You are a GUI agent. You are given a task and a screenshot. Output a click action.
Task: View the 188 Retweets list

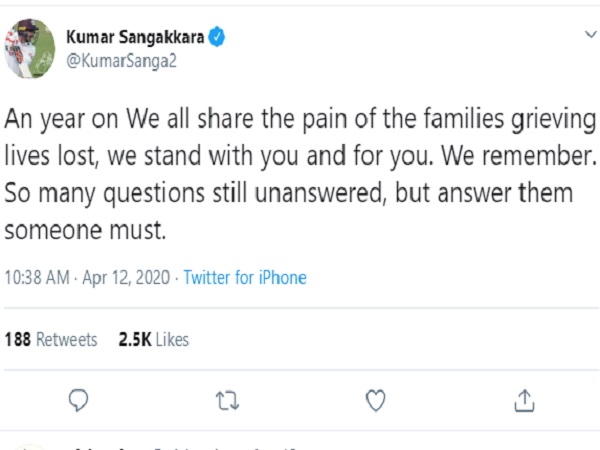(x=51, y=340)
